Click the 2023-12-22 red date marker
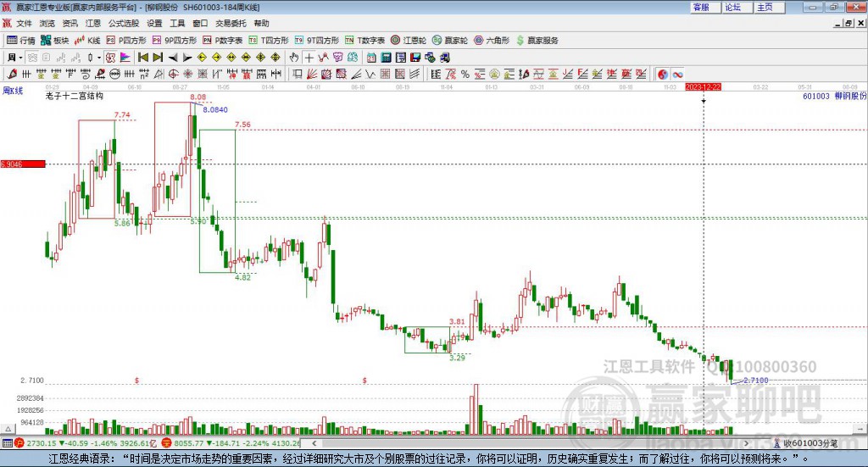 [x=703, y=86]
